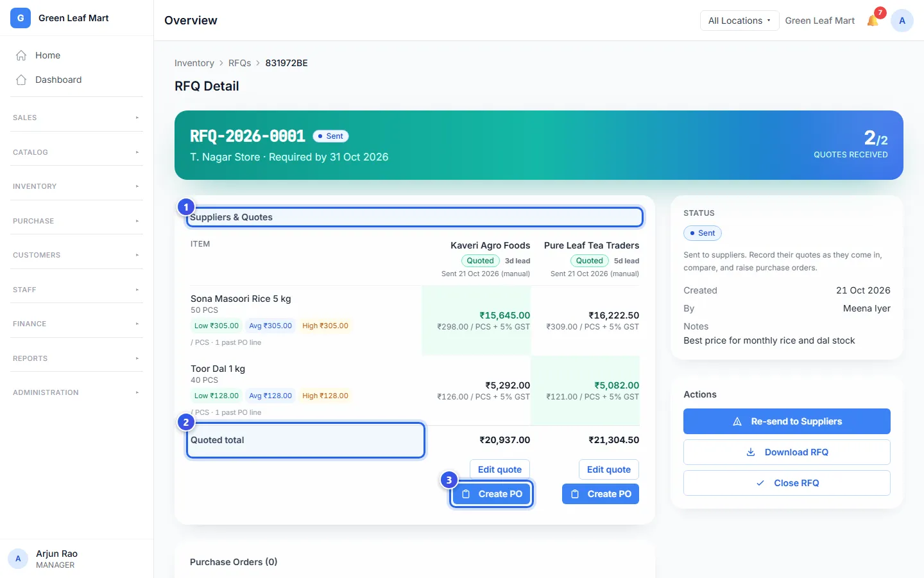Click the Dashboard icon in the sidebar
The width and height of the screenshot is (924, 578).
point(21,80)
